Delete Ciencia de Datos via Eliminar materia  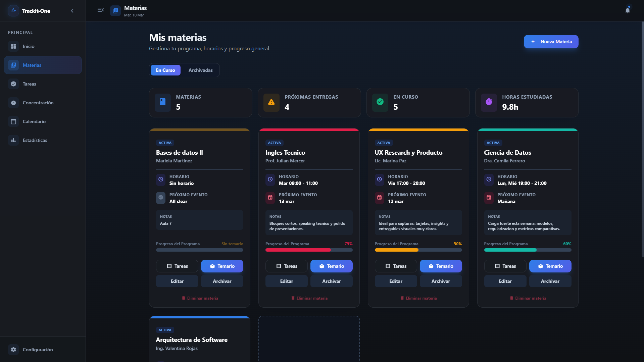pyautogui.click(x=528, y=298)
